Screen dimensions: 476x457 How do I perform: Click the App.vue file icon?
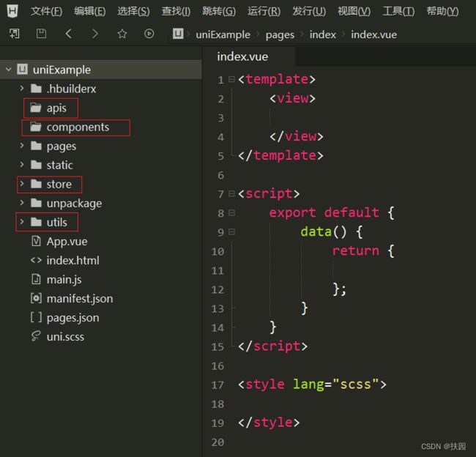point(36,241)
